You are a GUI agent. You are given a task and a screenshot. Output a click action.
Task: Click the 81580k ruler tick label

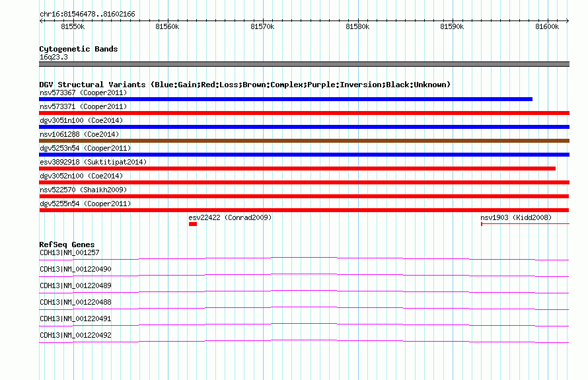pos(357,26)
